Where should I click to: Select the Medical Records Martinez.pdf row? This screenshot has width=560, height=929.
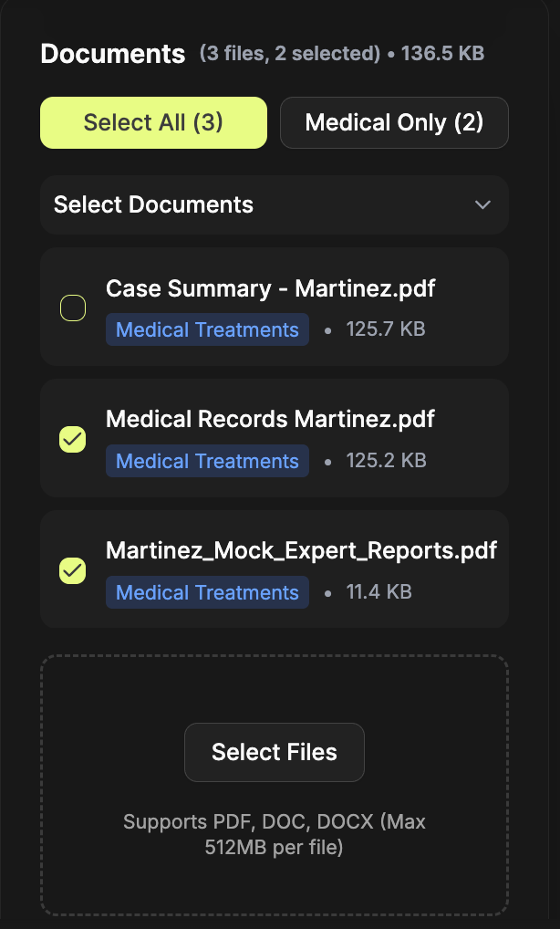pos(269,420)
